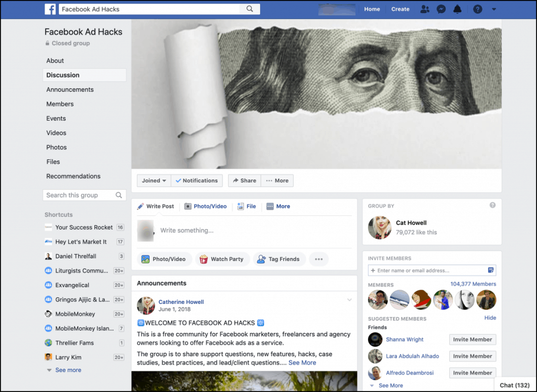Viewport: 537px width, 392px height.
Task: Start a Watch Party
Action: click(x=222, y=259)
